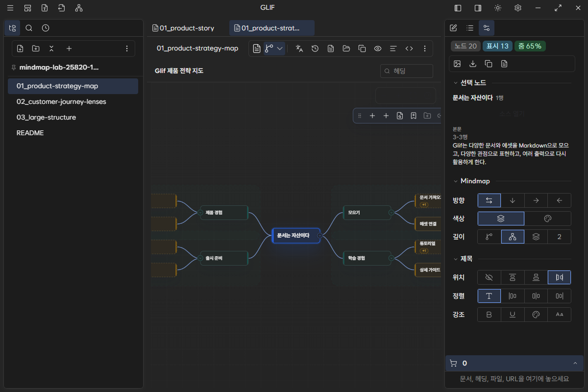588x392 pixels.
Task: Click the file import icon in title bar
Action: point(61,8)
